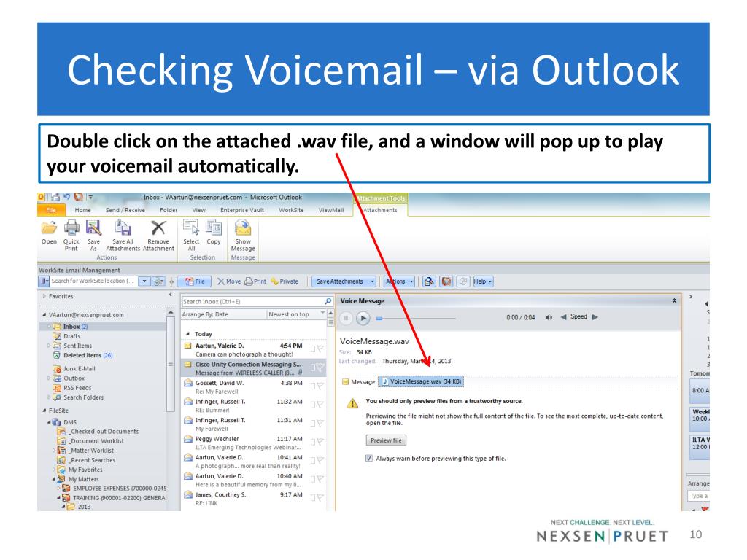Click Remove Attachment icon
This screenshot has height=560, width=747.
click(x=158, y=228)
